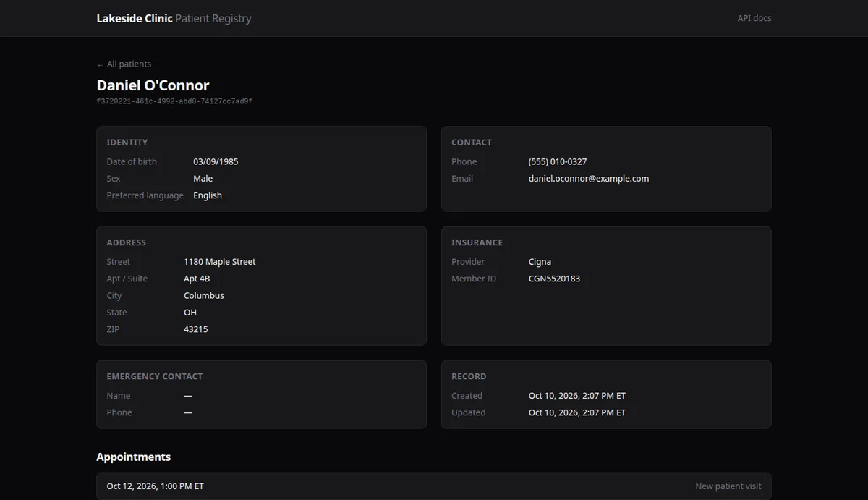
Task: Click the New patient visit label
Action: pos(728,486)
